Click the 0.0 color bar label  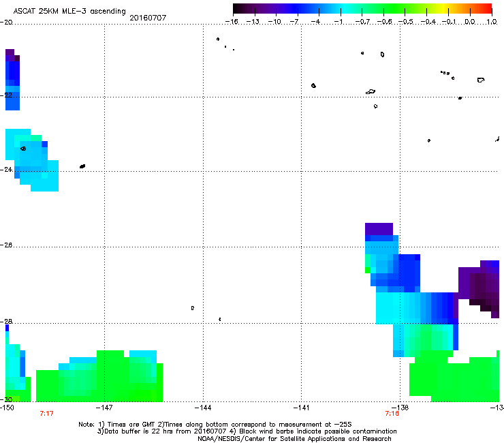coord(470,22)
